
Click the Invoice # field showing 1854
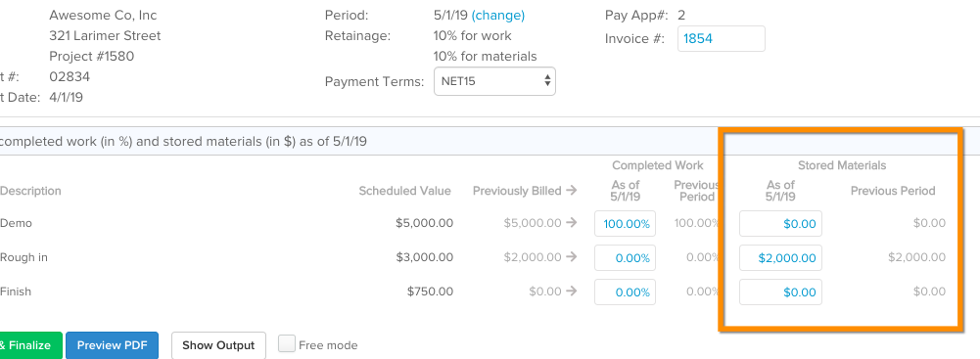(x=722, y=39)
